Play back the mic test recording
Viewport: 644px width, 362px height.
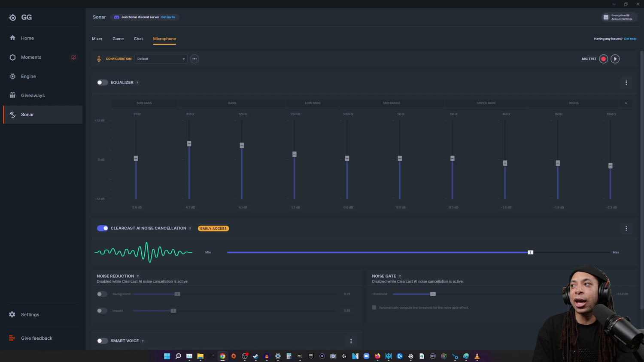(615, 59)
